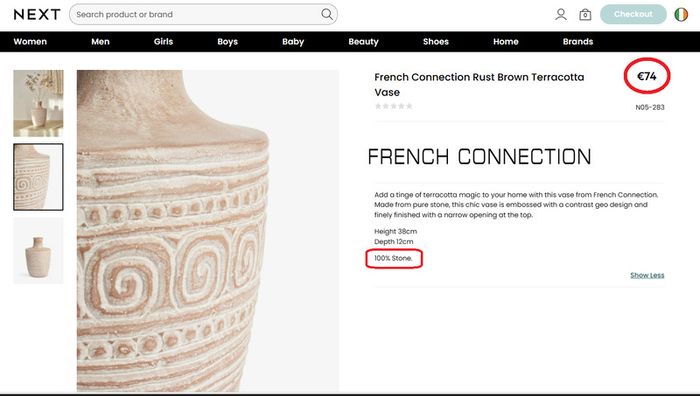Open the Home menu

point(506,42)
